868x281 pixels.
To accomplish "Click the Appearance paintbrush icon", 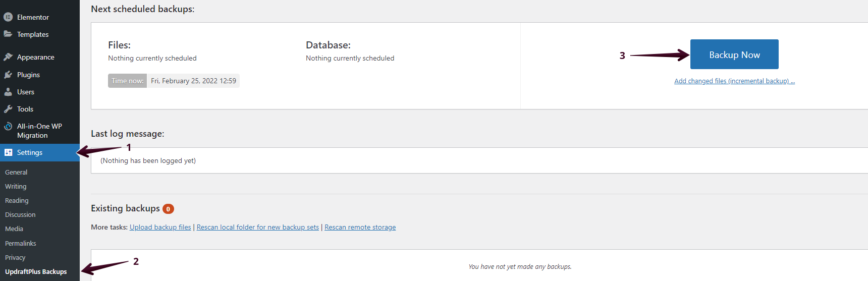I will (8, 57).
